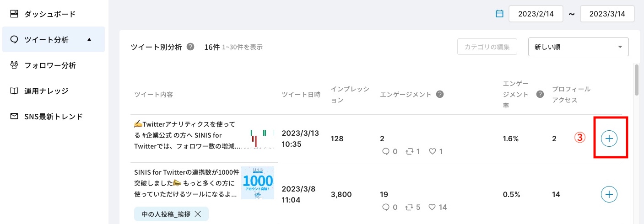
Task: Open the start date 2023/2/14 field
Action: pos(536,14)
